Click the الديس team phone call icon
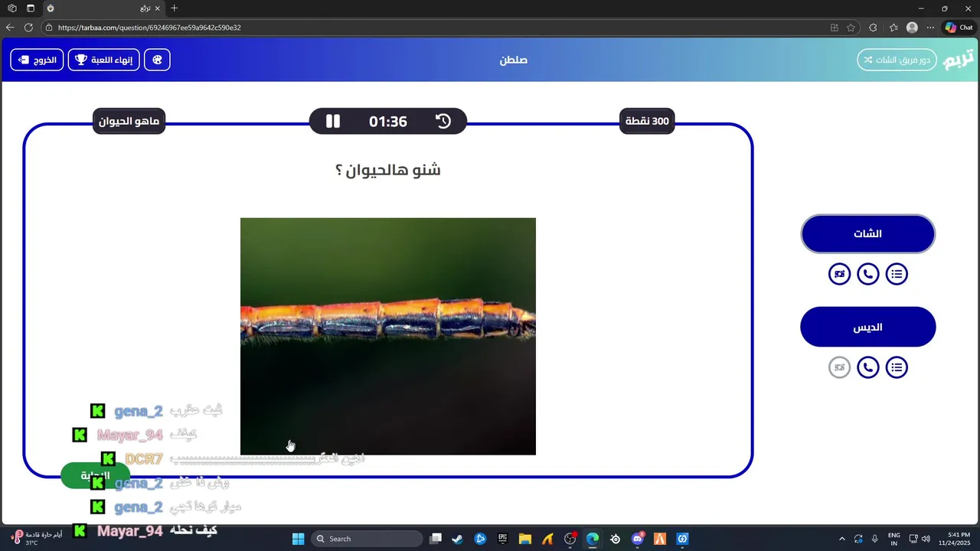980x551 pixels. pos(867,367)
